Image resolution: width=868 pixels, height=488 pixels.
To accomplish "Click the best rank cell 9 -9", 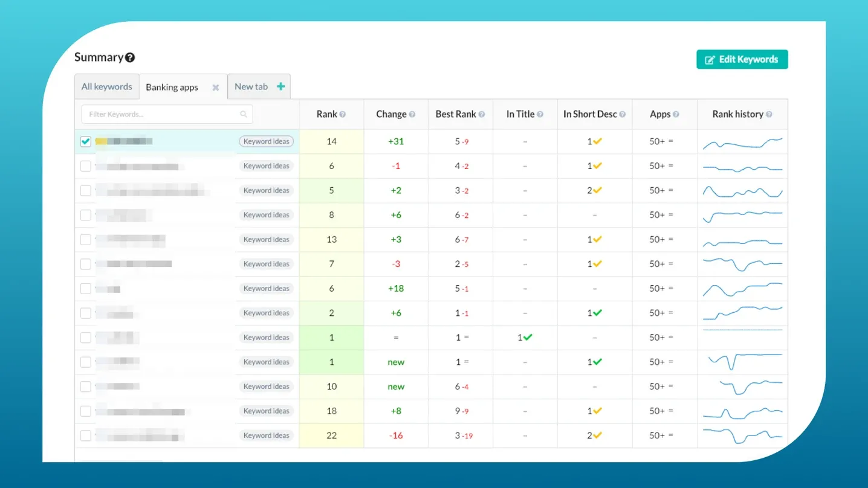I will click(x=462, y=411).
